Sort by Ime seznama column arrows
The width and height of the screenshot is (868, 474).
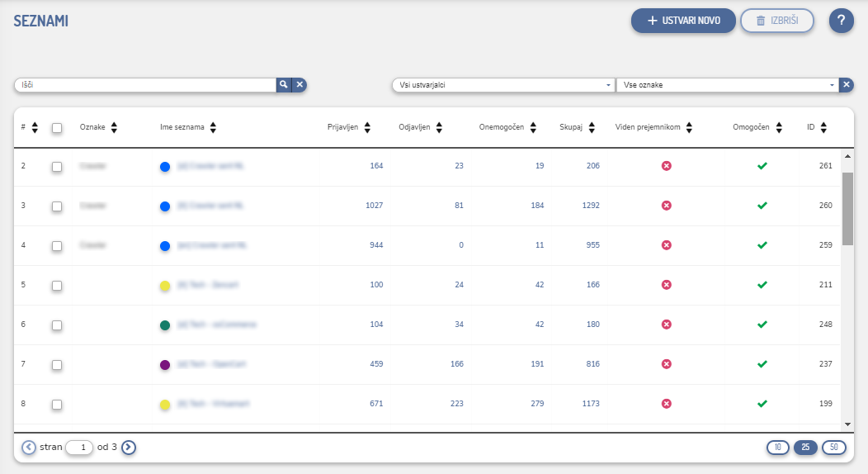(x=213, y=127)
